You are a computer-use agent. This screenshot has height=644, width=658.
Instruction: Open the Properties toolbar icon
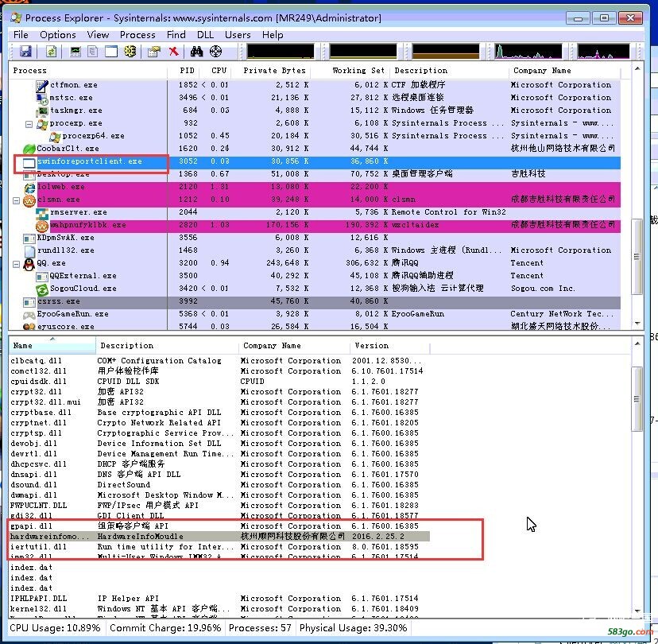154,51
